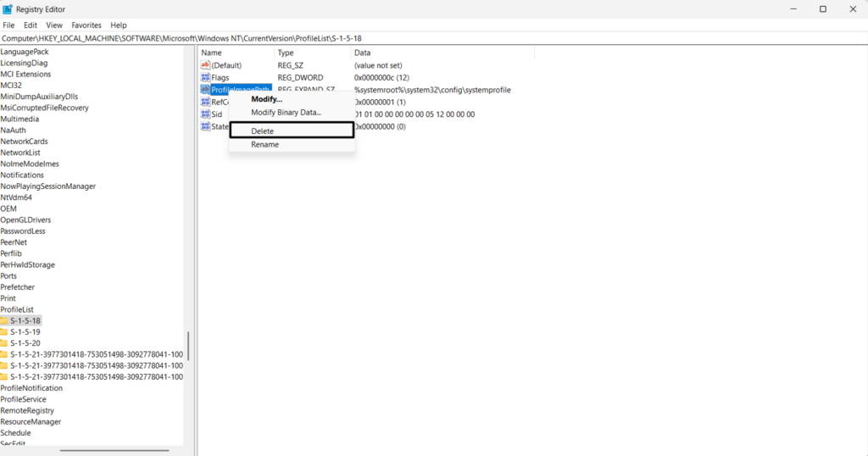Select the ProfileService key
This screenshot has width=868, height=456.
tap(23, 399)
